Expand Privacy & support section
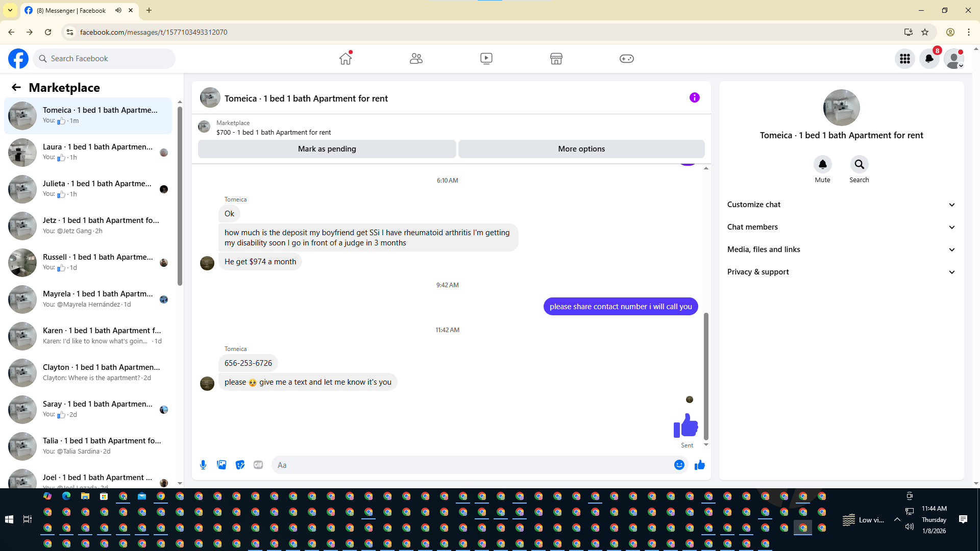Viewport: 980px width, 551px height. pyautogui.click(x=842, y=272)
